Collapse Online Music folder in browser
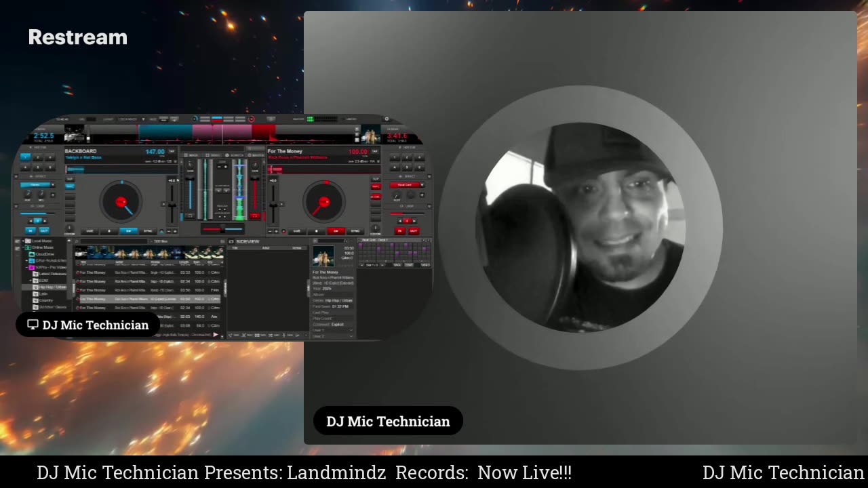 (x=23, y=247)
